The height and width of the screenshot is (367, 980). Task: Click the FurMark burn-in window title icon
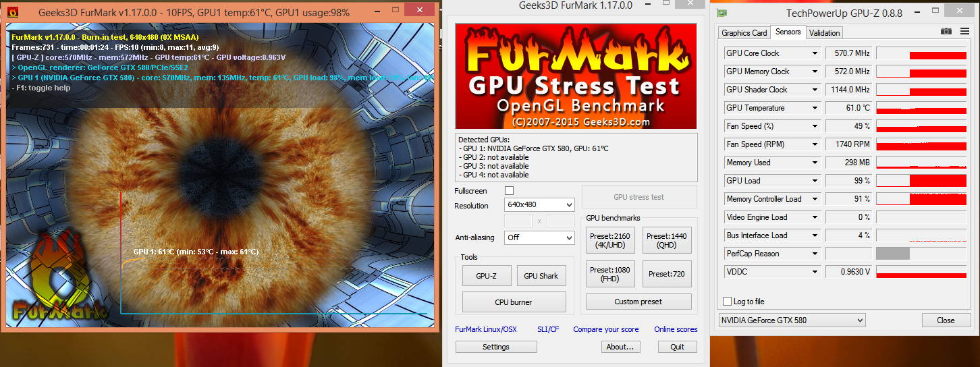click(x=11, y=11)
